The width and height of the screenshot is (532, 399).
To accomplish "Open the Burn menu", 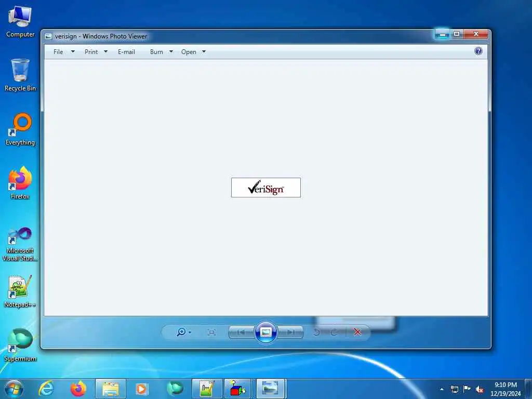I will [156, 52].
